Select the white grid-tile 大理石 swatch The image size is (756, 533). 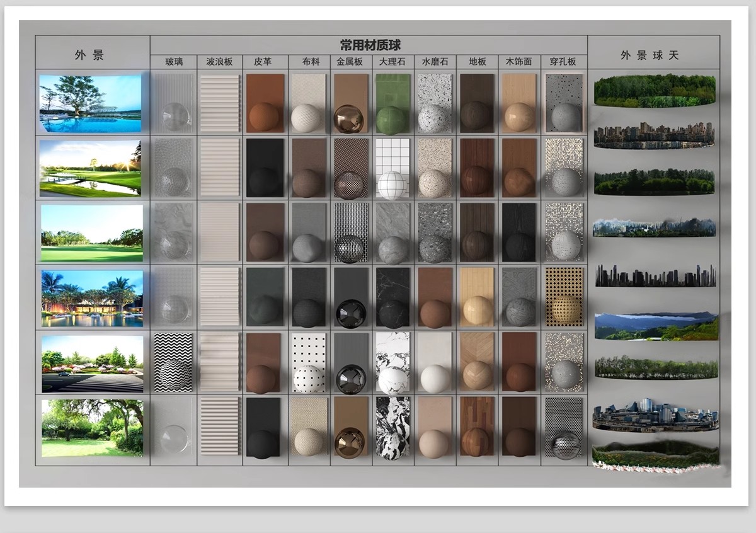point(392,168)
